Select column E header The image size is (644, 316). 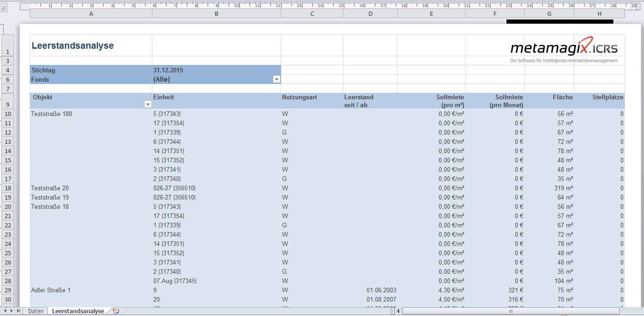(431, 14)
